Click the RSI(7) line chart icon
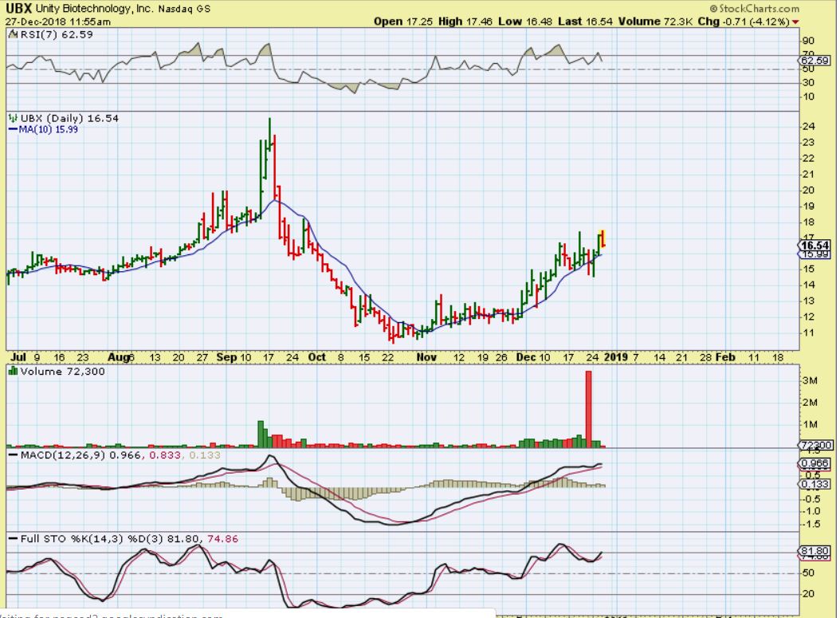Viewport: 840px width, 618px height. [x=11, y=35]
